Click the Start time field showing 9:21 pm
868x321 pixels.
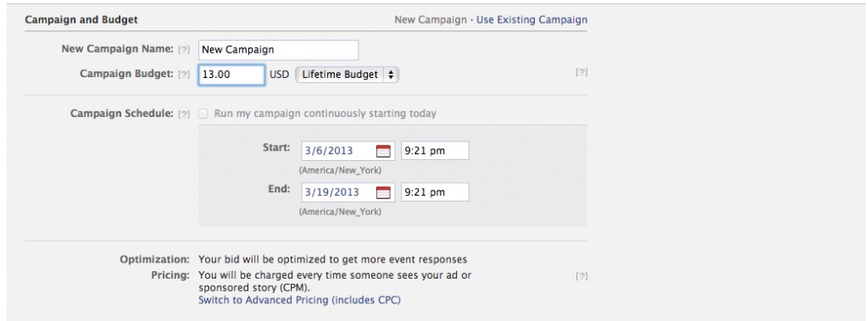click(x=435, y=151)
